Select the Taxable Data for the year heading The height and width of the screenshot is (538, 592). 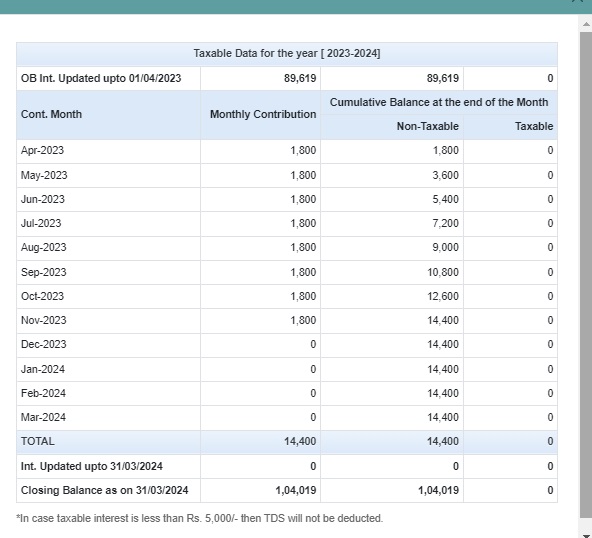point(287,54)
